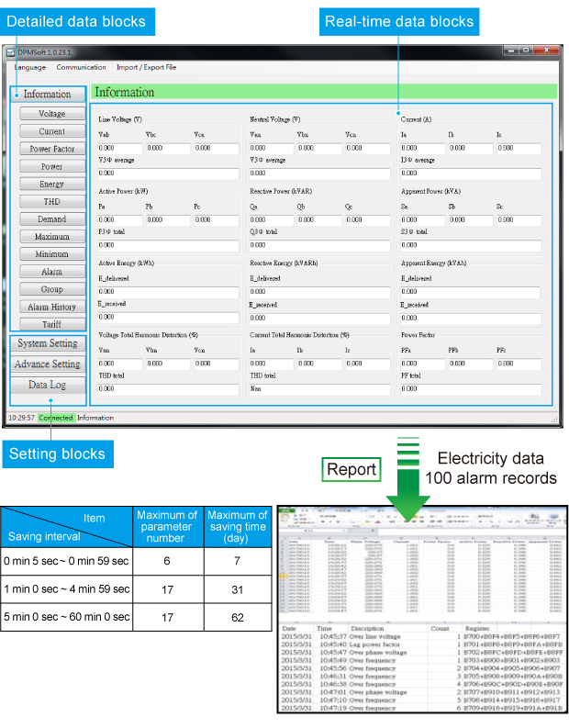Show the Power Factor data page

pos(51,149)
